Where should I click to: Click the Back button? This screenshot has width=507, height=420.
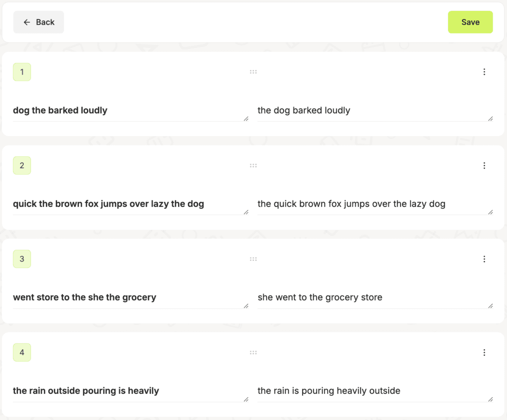[39, 22]
